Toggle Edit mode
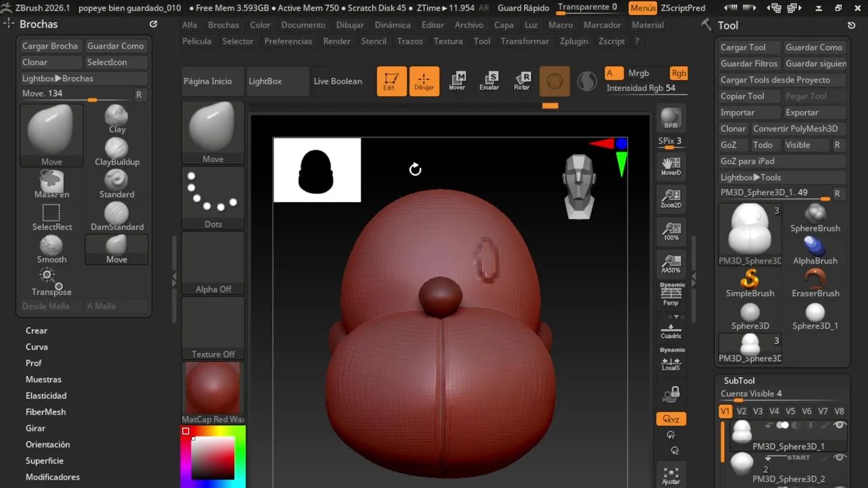868x488 pixels. coord(392,81)
